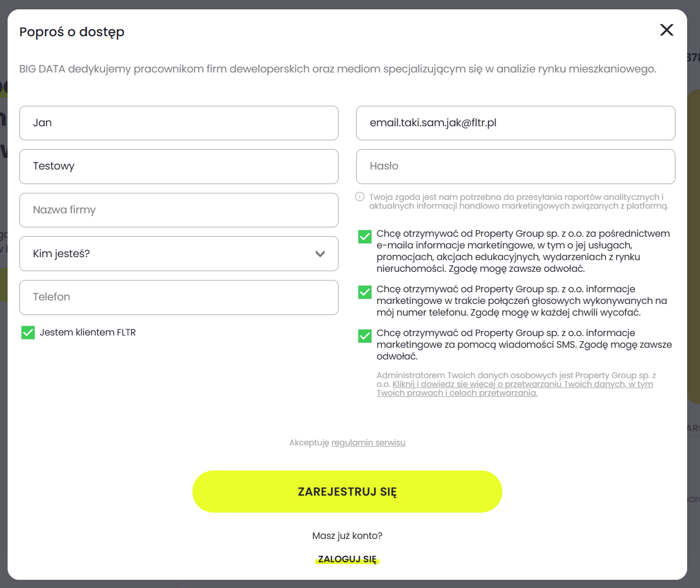700x588 pixels.
Task: Toggle the voice call marketing consent checkbox
Action: coord(365,292)
